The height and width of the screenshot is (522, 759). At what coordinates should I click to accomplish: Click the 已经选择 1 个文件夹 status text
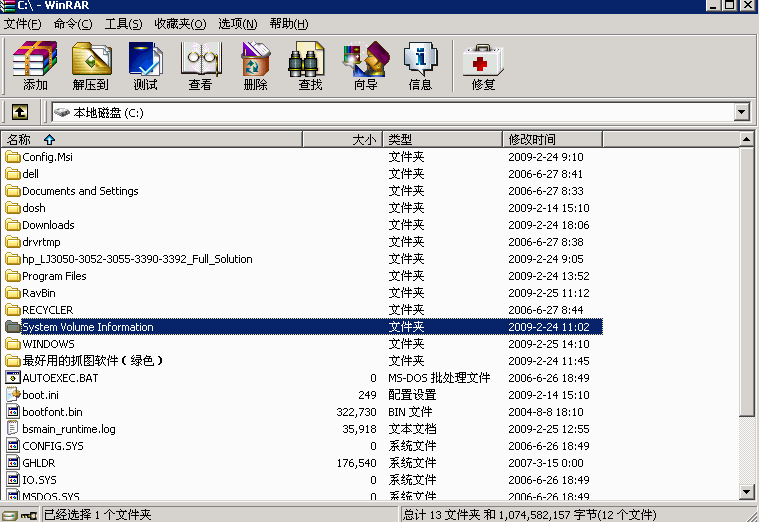click(98, 515)
